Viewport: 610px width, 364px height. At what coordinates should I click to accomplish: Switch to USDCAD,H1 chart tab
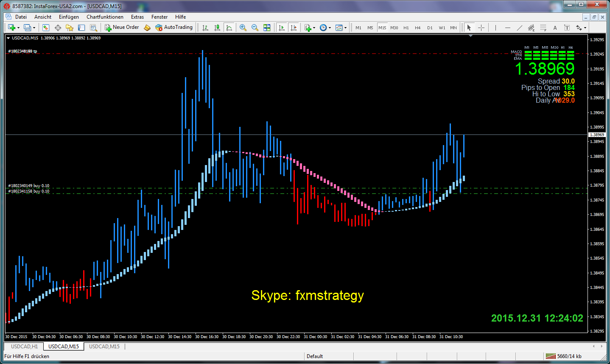(x=24, y=347)
